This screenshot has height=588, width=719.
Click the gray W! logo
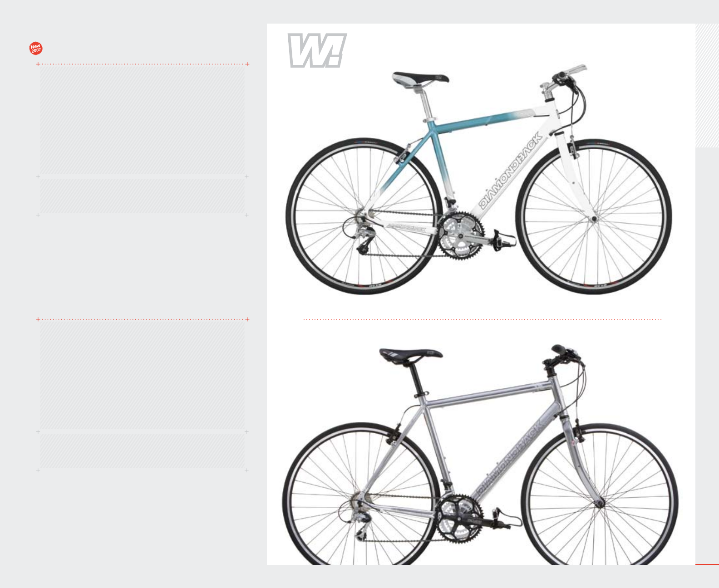point(317,50)
